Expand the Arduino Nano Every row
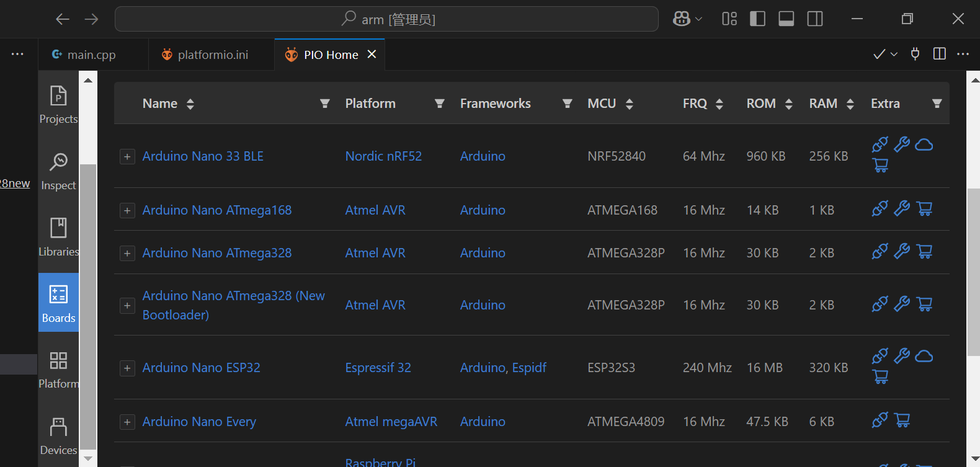 (x=127, y=422)
